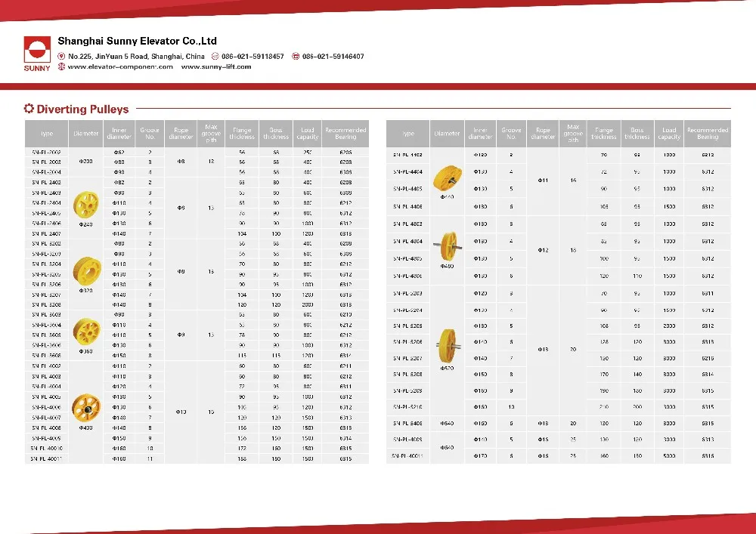Viewport: 756px width, 534px height.
Task: Select the Φ440 pulley with shaft image
Action: (x=447, y=179)
